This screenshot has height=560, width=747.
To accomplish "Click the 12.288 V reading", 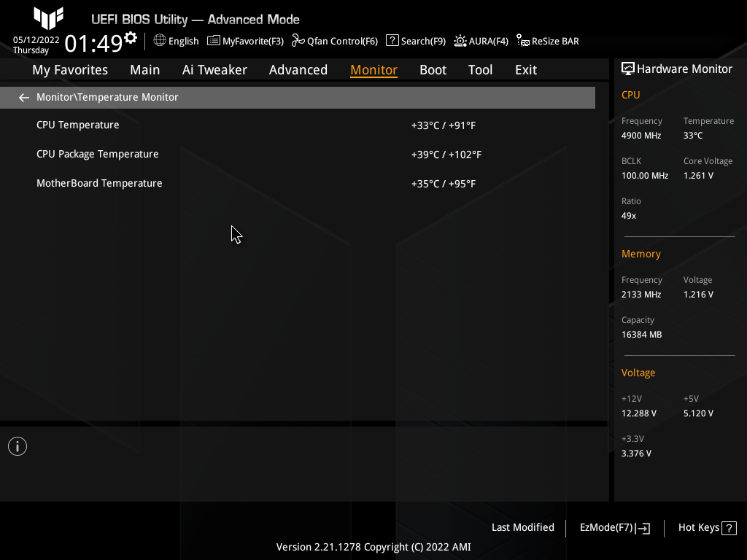I will (x=639, y=413).
